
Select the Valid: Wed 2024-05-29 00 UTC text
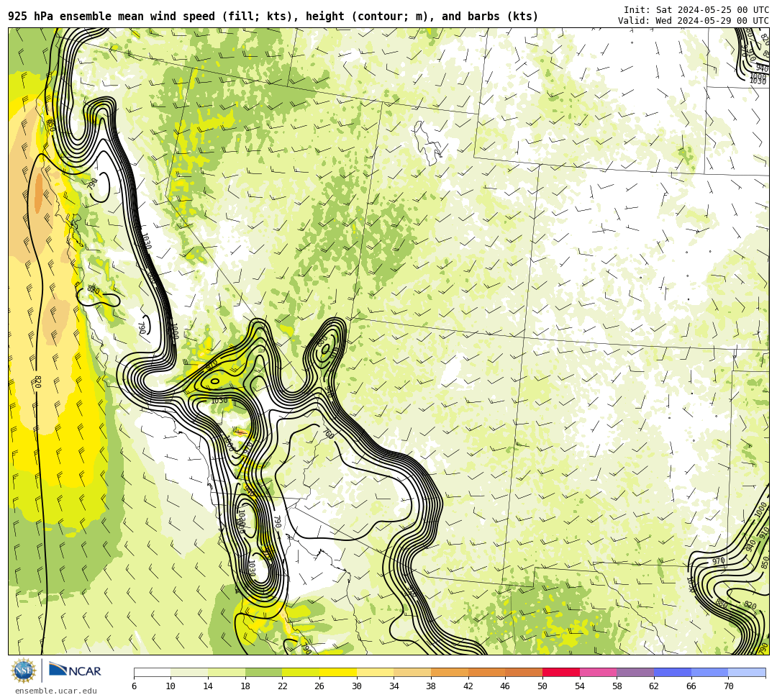coord(694,20)
